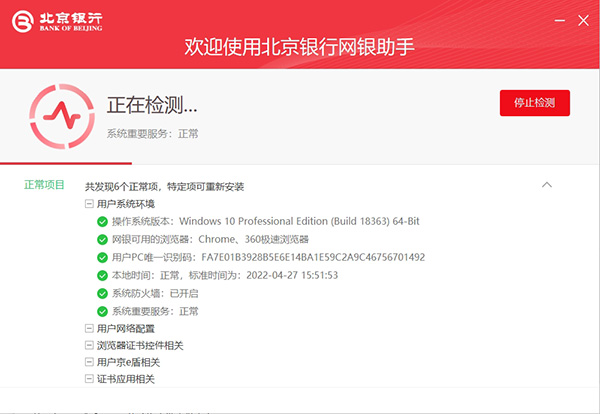Click the 用户系统环境 tree label
Screen dimensions: 600x414
126,204
